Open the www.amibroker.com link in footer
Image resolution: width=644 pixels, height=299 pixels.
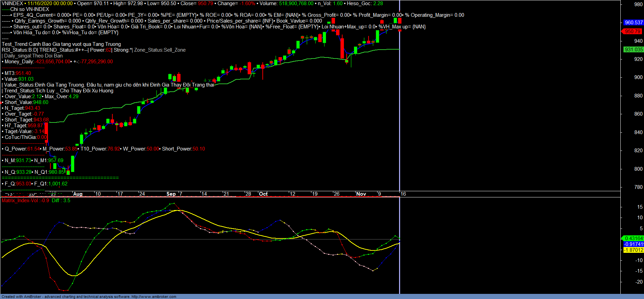(x=154, y=297)
